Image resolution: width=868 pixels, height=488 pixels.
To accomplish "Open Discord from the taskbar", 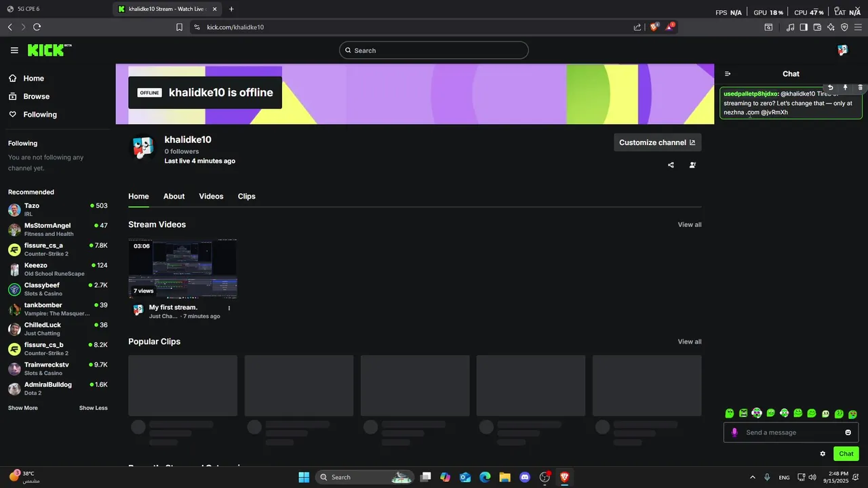I will pos(524,477).
